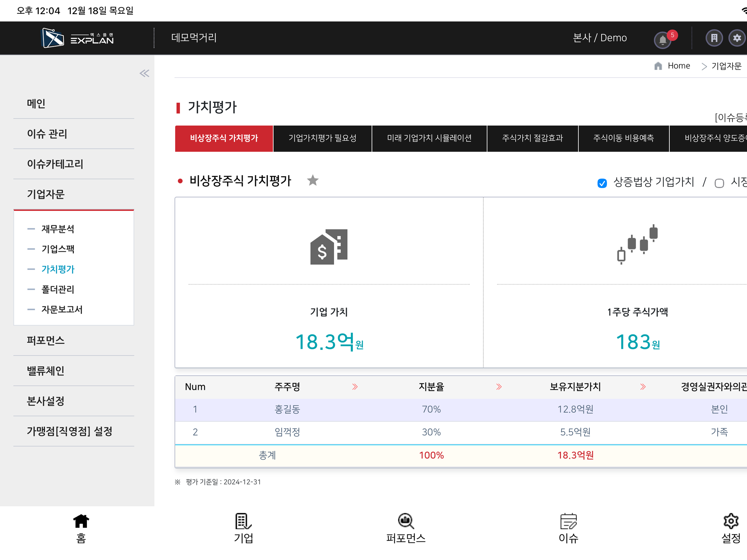The image size is (747, 560).
Task: Click 가족 relationship cell
Action: pos(719,432)
